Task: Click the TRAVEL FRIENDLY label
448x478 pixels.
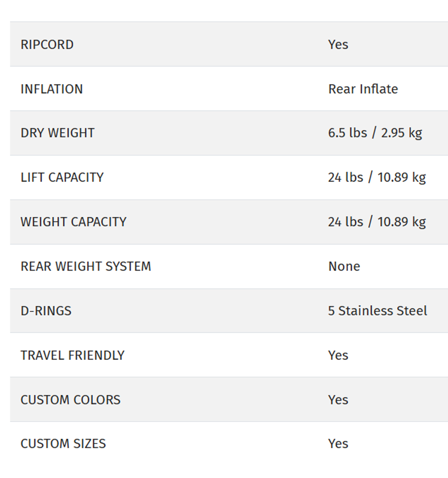Action: tap(73, 355)
